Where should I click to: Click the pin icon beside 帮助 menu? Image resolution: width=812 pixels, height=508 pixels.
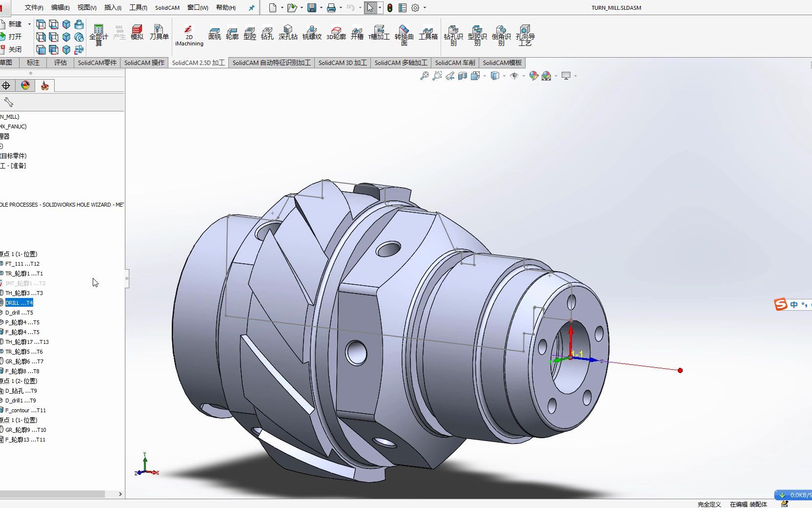[x=251, y=8]
